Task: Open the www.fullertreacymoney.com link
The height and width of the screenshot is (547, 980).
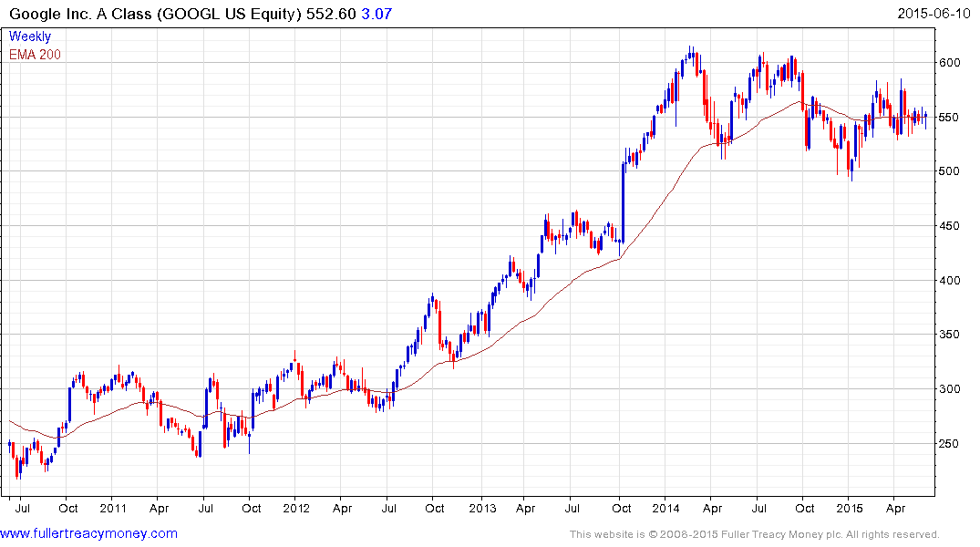Action: point(88,533)
